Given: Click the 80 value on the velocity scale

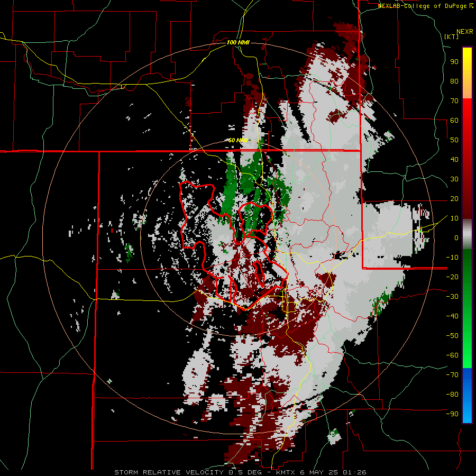Looking at the screenshot, I should click(x=454, y=81).
